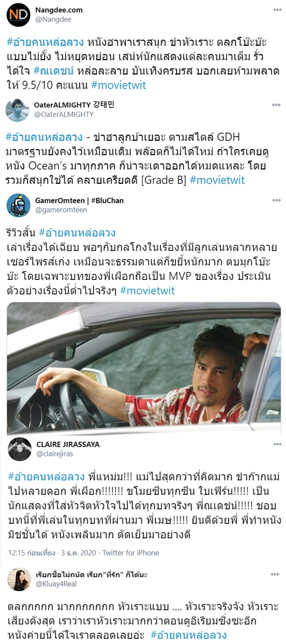This screenshot has height=644, width=286.
Task: Click #movietwit hashtag in Nangdee.com tweet
Action: (x=119, y=86)
